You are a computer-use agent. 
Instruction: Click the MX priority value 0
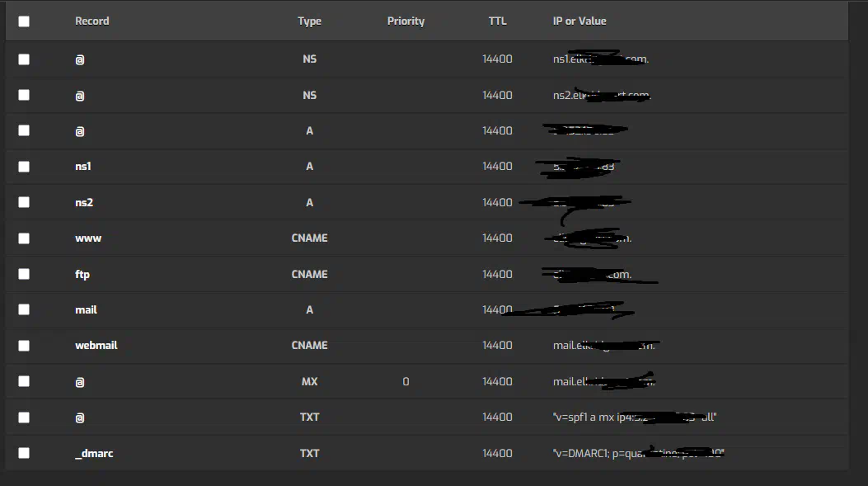pos(406,381)
